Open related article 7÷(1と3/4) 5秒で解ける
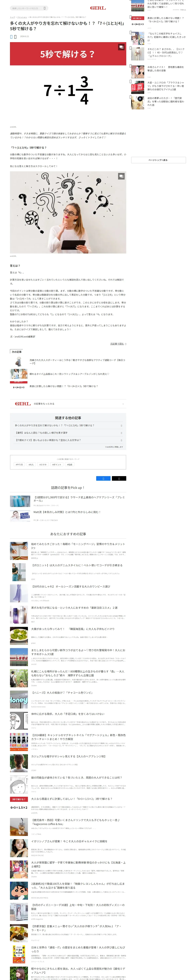This screenshot has height=980, width=196. pyautogui.click(x=68, y=425)
